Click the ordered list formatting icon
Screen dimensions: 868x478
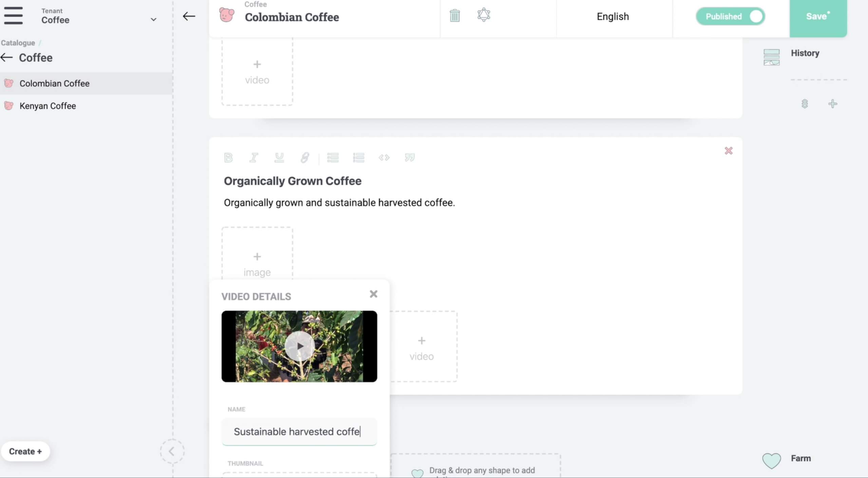(x=359, y=158)
